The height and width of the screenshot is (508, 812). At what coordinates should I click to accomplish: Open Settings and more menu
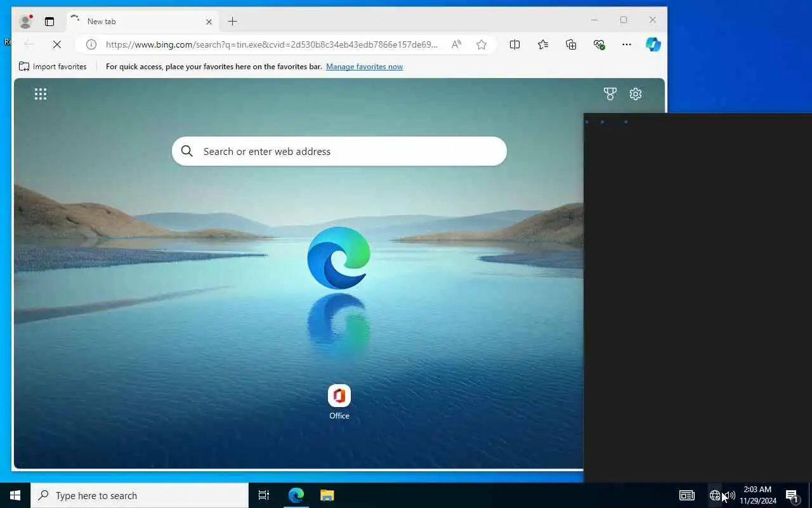coord(627,44)
